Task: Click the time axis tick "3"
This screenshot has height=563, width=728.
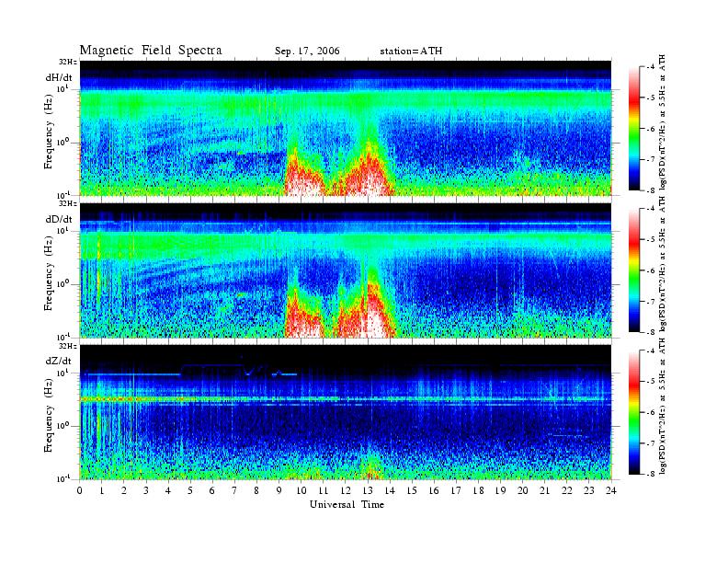Action: (x=146, y=490)
